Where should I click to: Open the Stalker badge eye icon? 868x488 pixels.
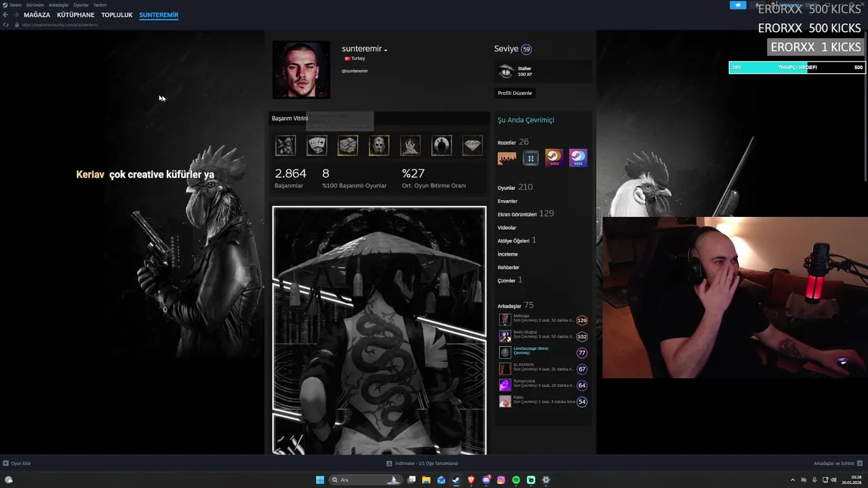[506, 71]
